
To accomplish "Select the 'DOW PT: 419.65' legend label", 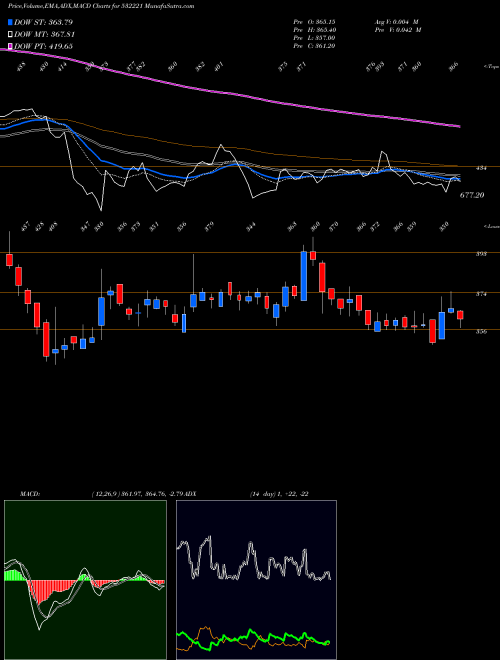I will click(43, 46).
